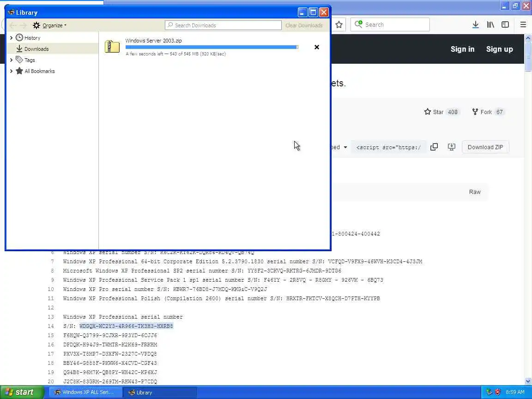Viewport: 532px width, 399px height.
Task: Click the browser vertical scrollbar thumb
Action: click(528, 57)
